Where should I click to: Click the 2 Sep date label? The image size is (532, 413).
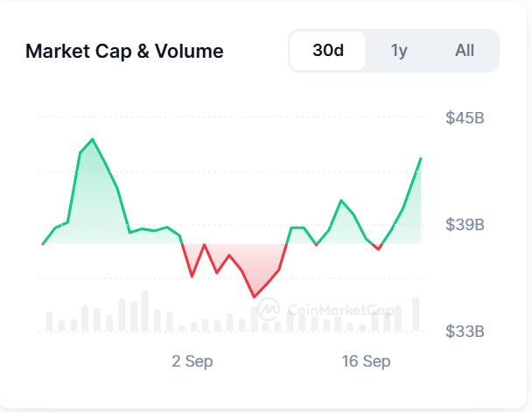click(x=192, y=361)
